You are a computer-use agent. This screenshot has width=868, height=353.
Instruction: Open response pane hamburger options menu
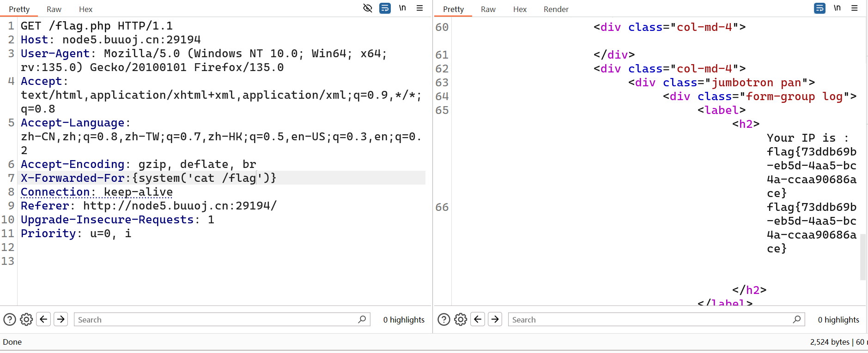854,8
